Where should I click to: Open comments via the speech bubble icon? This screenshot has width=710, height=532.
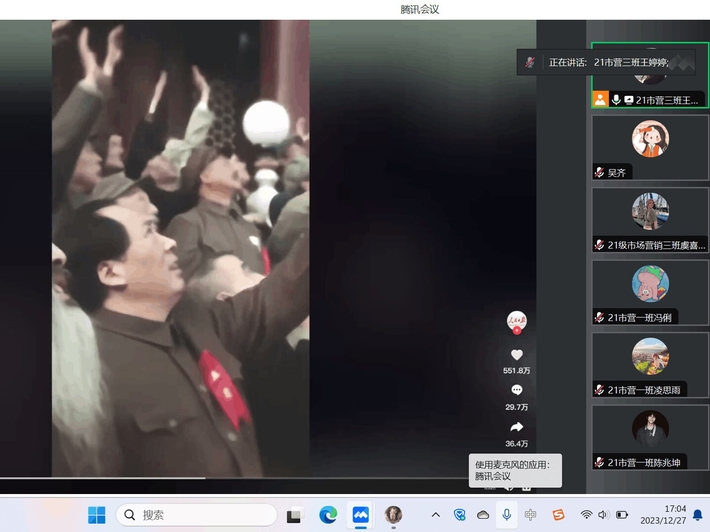(x=516, y=390)
